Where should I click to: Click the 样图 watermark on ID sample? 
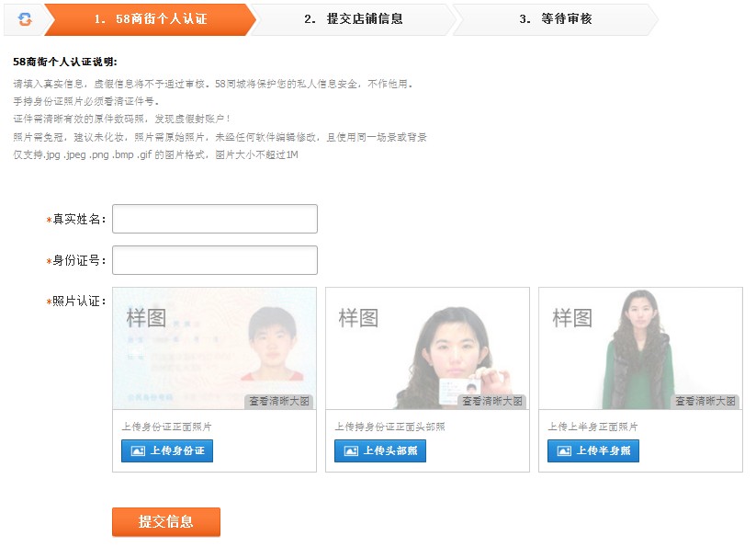tap(145, 318)
